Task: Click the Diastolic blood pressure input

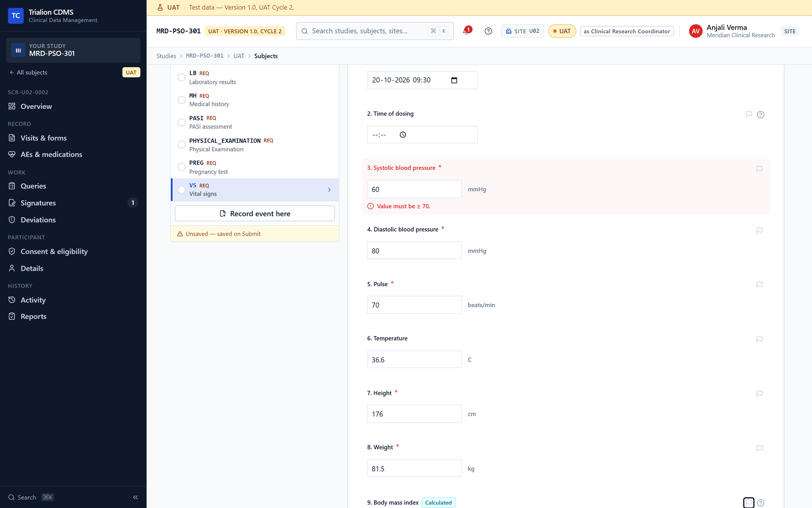Action: [x=414, y=251]
